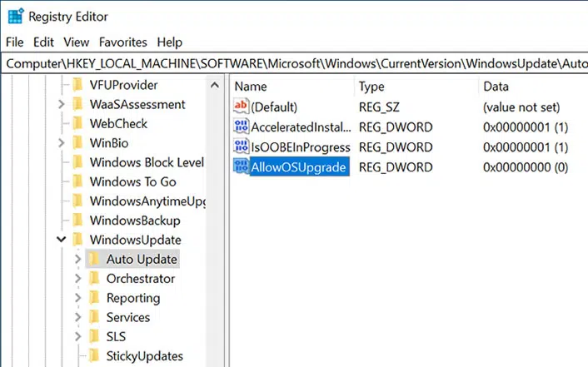
Task: Select the WindowsAnytimeUpg folder icon
Action: point(77,201)
